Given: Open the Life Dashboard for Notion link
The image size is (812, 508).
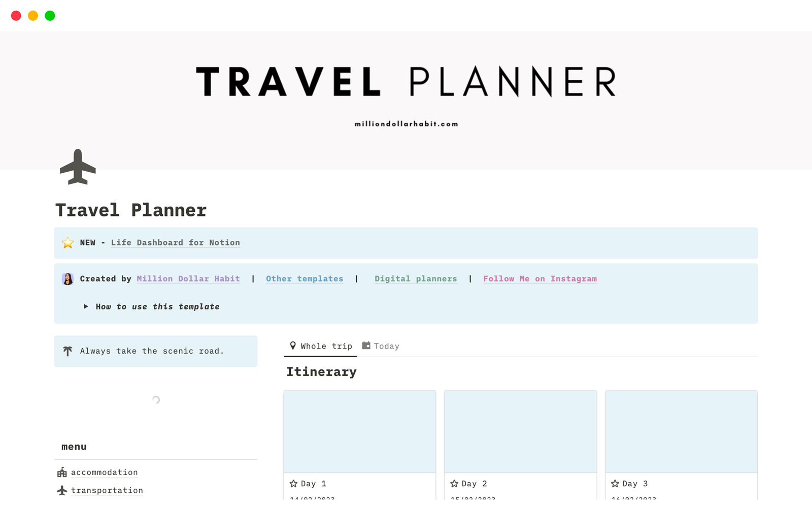Looking at the screenshot, I should pyautogui.click(x=175, y=243).
